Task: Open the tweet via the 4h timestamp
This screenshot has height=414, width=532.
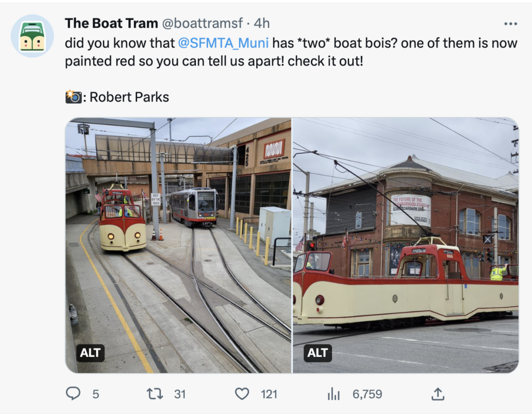Action: click(262, 23)
